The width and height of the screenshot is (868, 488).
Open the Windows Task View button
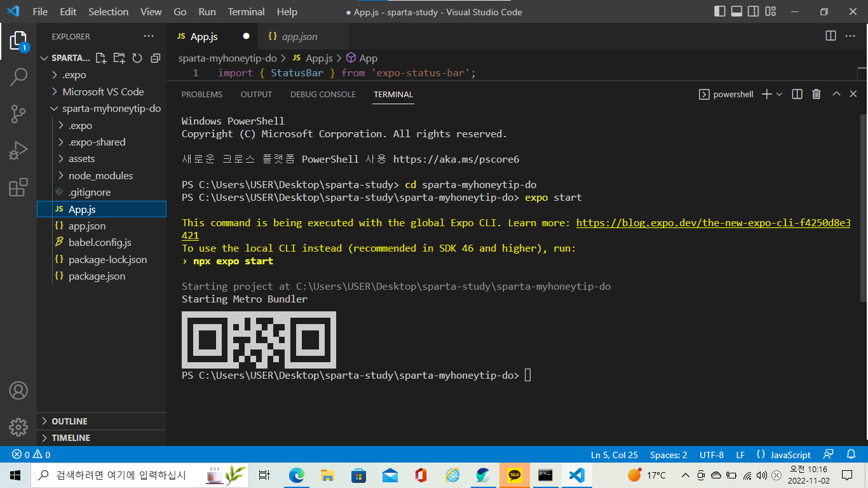(264, 475)
